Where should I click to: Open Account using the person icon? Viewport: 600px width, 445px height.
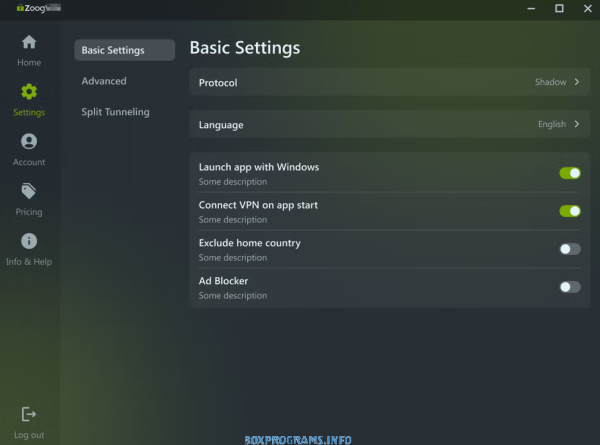tap(29, 142)
